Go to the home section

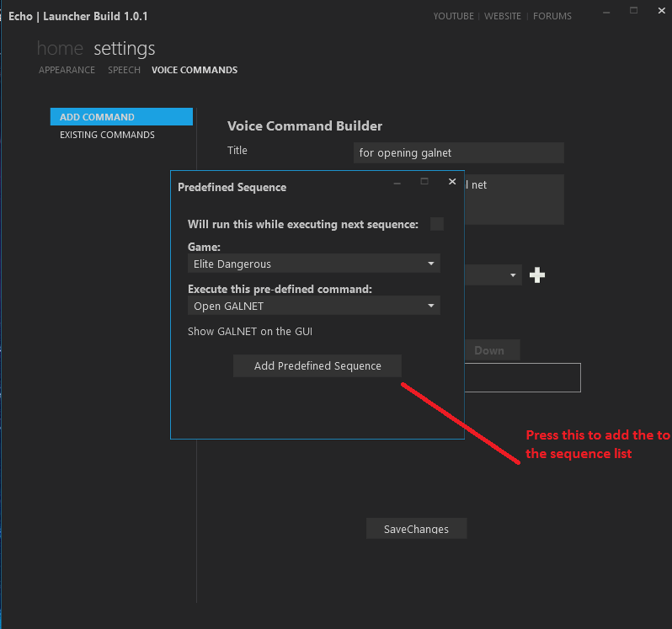(60, 48)
